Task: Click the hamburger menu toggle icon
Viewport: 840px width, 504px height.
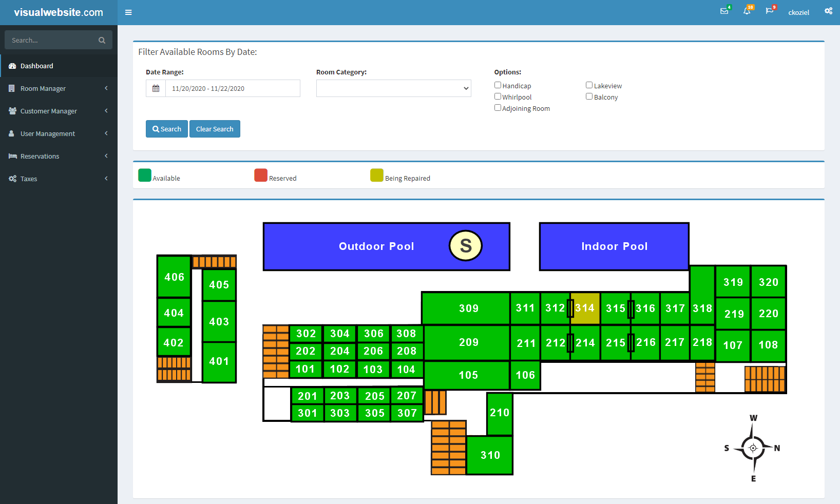Action: tap(128, 12)
